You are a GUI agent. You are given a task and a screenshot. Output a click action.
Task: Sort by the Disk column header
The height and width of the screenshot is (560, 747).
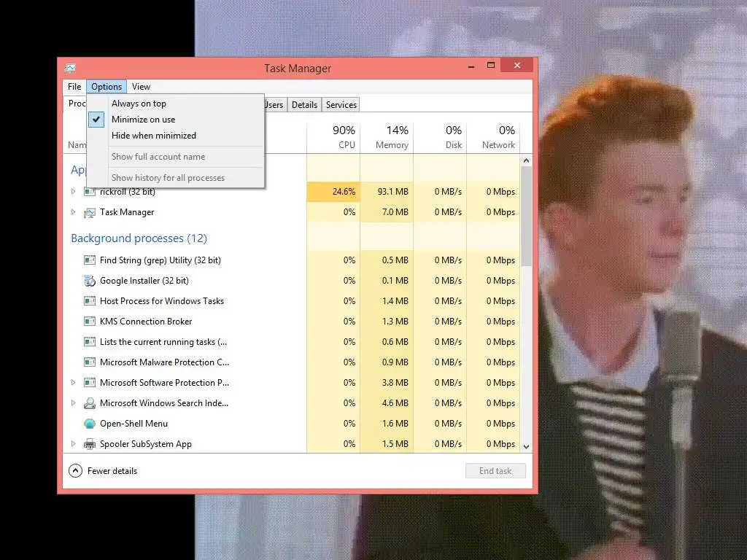440,137
